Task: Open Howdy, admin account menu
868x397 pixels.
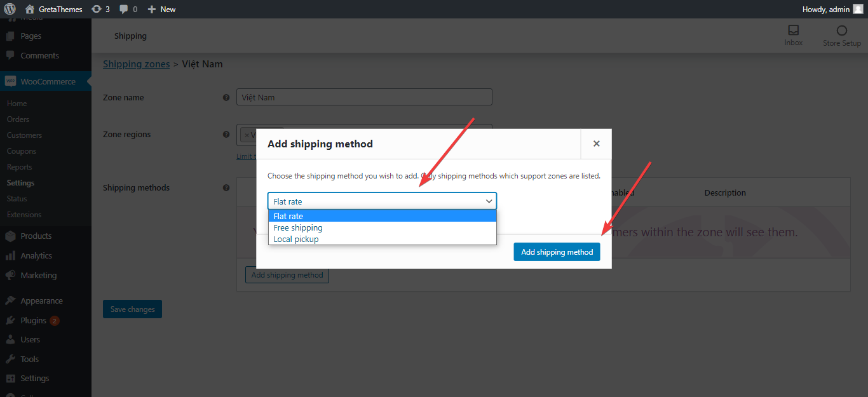Action: (x=832, y=9)
